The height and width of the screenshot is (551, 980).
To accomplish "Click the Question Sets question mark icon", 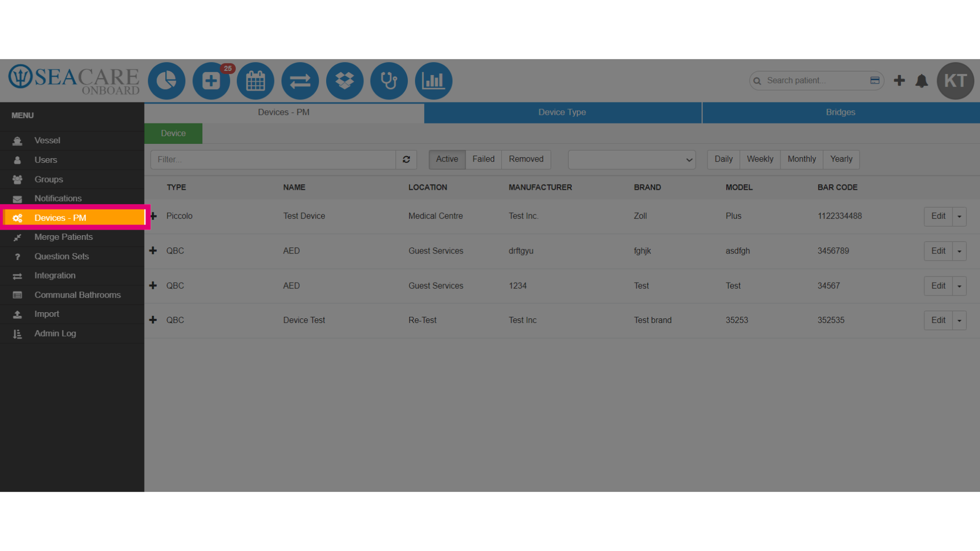I will click(17, 257).
